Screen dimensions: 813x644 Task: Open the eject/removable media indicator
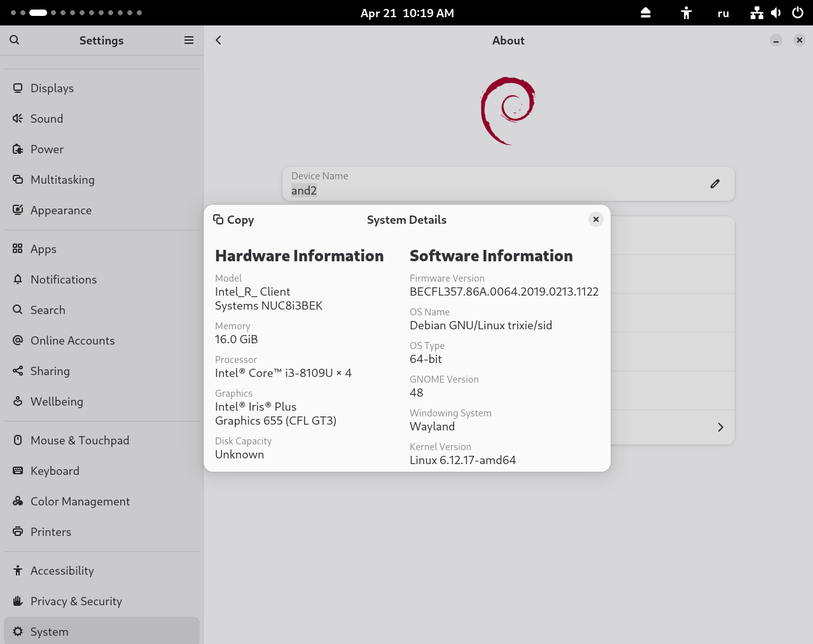coord(646,13)
